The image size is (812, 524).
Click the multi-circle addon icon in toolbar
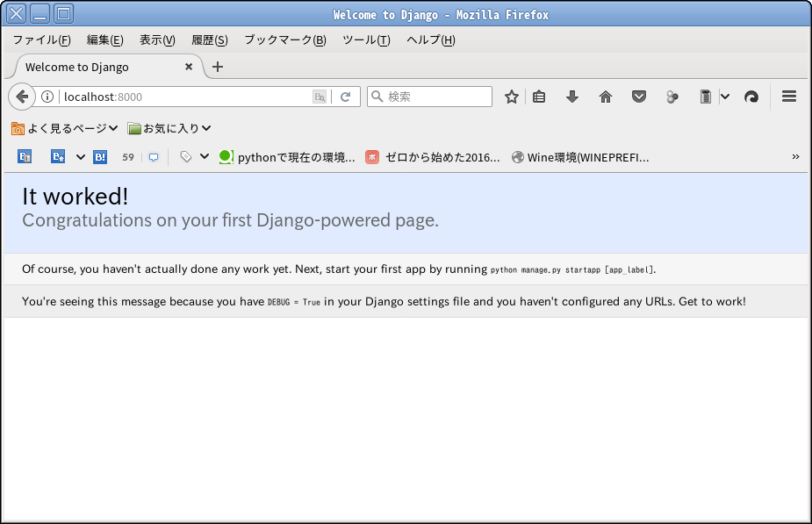tap(672, 97)
